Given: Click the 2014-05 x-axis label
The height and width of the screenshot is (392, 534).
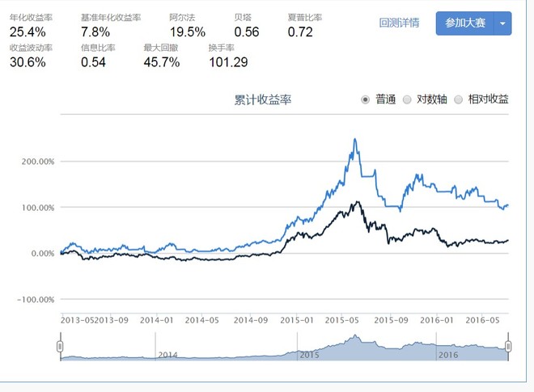Looking at the screenshot, I should pyautogui.click(x=202, y=320).
